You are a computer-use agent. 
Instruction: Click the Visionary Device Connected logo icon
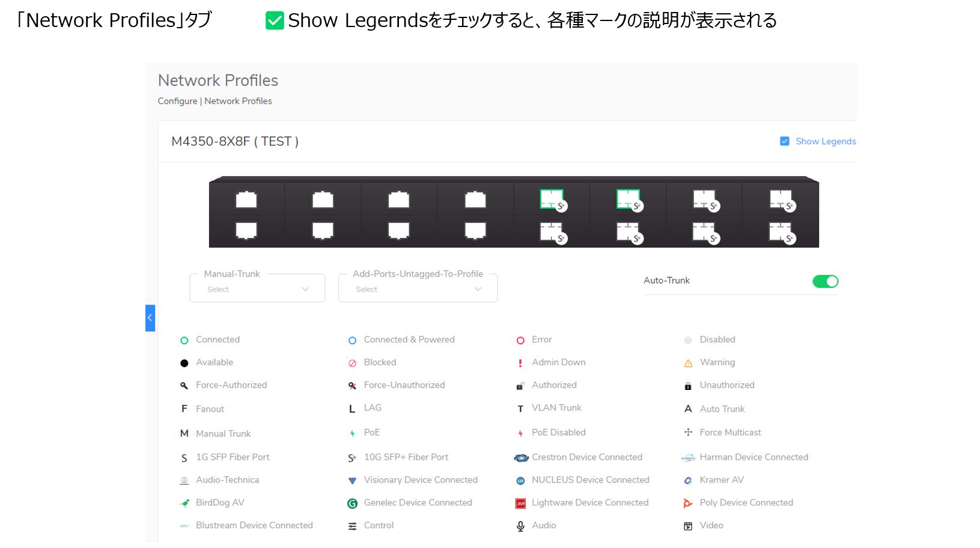click(x=352, y=481)
